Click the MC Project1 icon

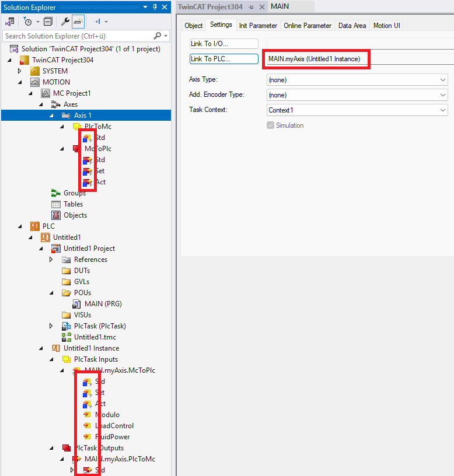(x=46, y=93)
